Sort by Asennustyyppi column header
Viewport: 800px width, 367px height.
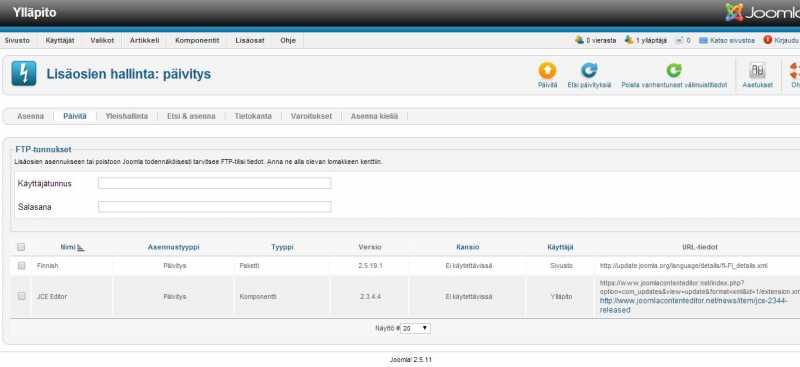point(173,247)
